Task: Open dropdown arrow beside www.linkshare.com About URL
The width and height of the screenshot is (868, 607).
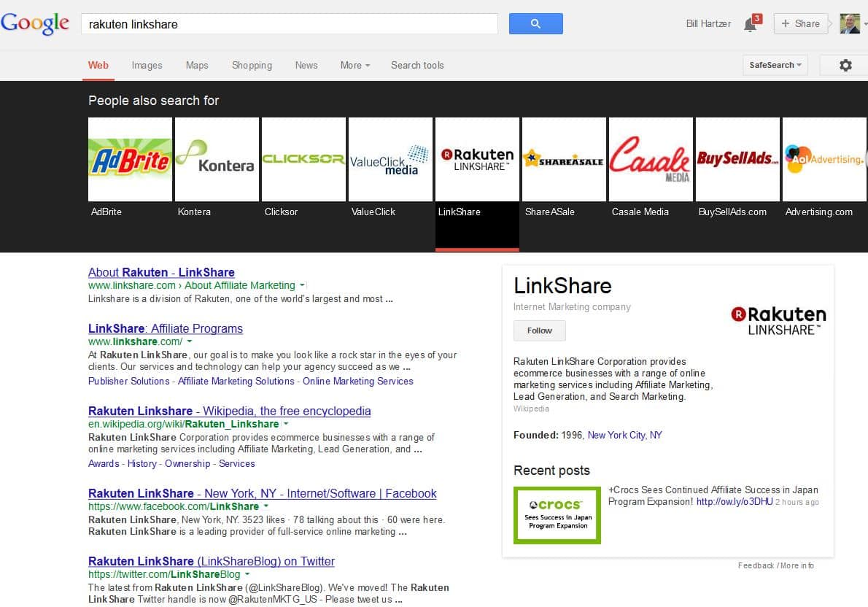Action: pyautogui.click(x=302, y=285)
